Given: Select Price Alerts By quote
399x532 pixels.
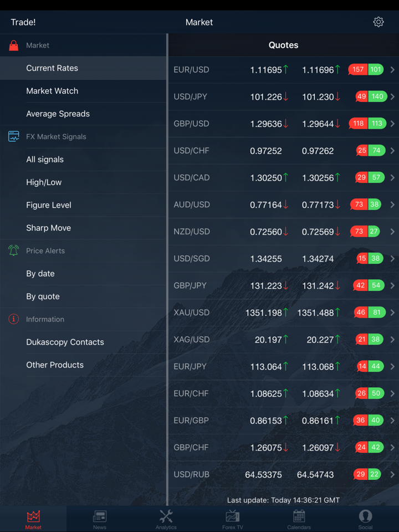Looking at the screenshot, I should tap(43, 296).
